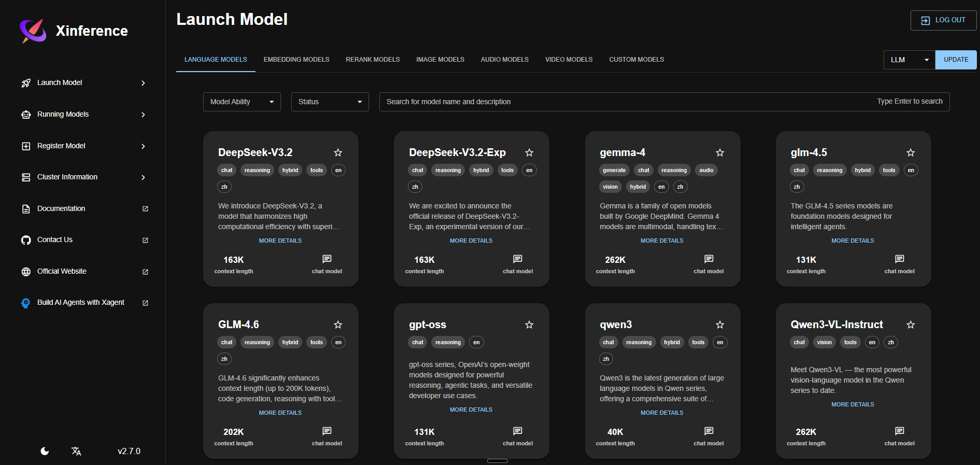The image size is (980, 465).
Task: Click chat model icon on Qwen3-VL-Instruct card
Action: (x=900, y=431)
